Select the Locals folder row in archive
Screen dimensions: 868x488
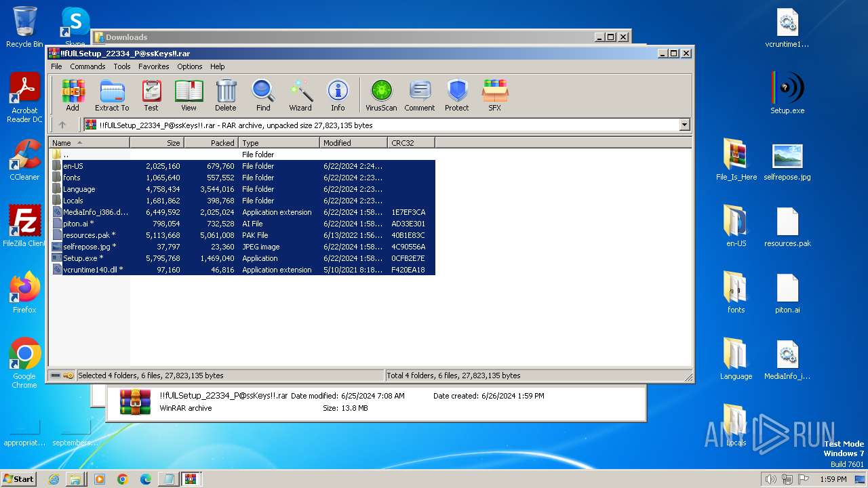click(242, 201)
